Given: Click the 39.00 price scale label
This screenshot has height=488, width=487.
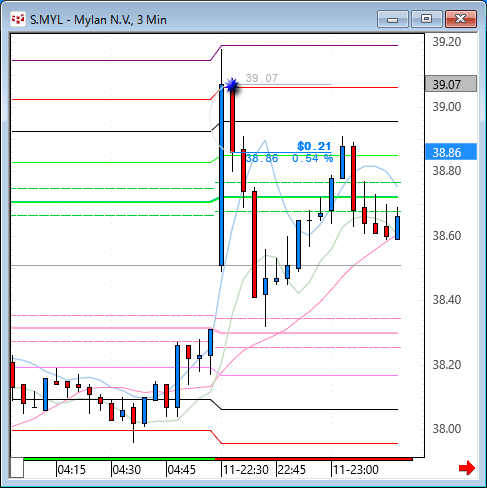Looking at the screenshot, I should click(x=447, y=107).
